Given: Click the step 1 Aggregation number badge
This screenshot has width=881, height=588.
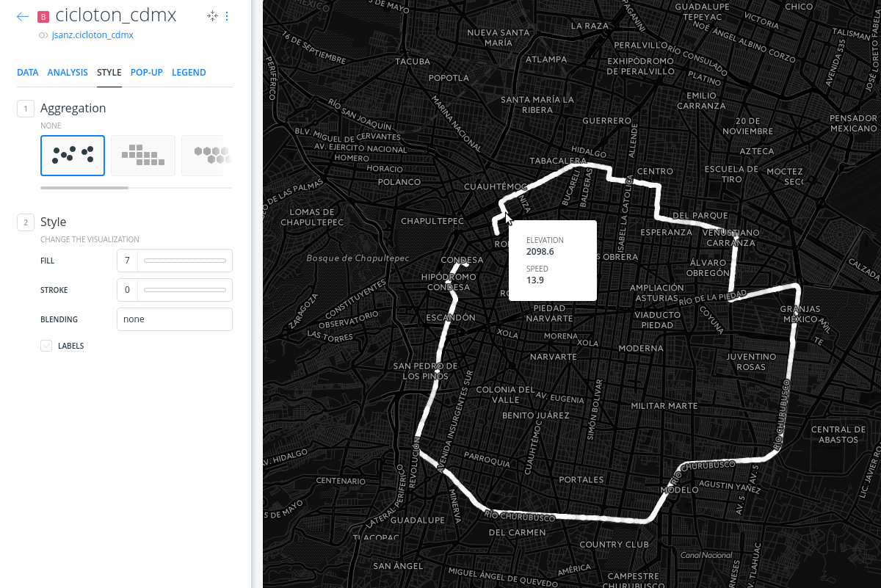Looking at the screenshot, I should 26,109.
